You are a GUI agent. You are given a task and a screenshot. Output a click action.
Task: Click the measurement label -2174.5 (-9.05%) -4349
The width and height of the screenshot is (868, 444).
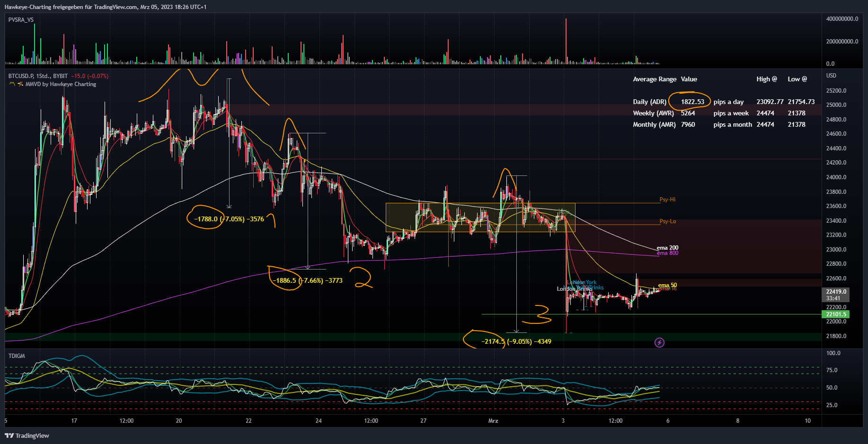(x=516, y=341)
